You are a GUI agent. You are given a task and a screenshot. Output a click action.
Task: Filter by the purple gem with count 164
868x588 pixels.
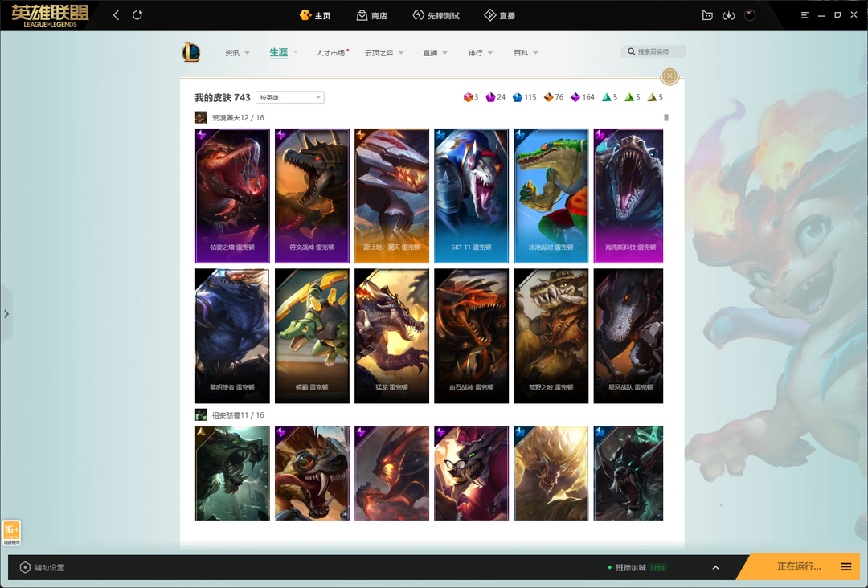tap(575, 97)
